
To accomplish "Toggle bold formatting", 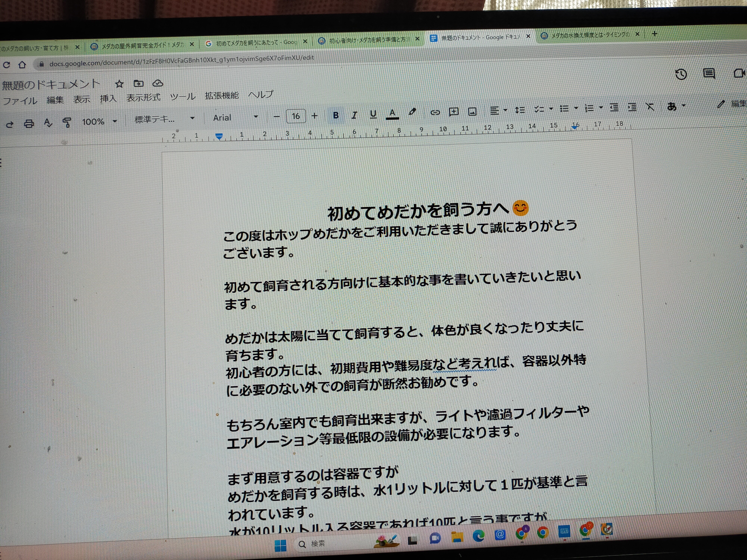I will pos(336,115).
